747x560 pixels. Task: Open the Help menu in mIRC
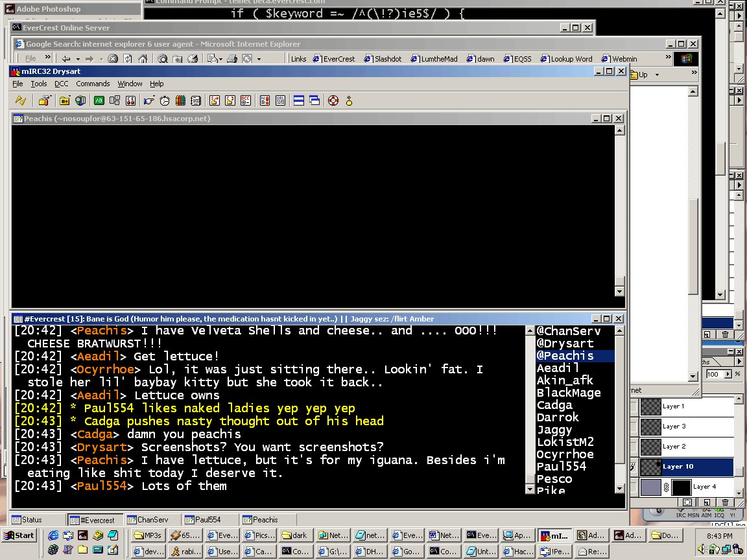point(157,84)
